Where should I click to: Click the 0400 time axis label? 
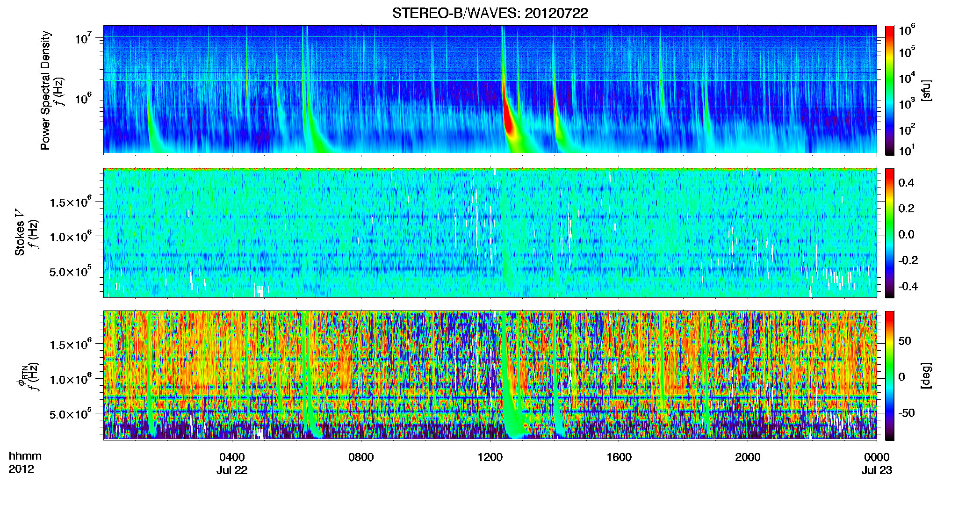pos(232,457)
